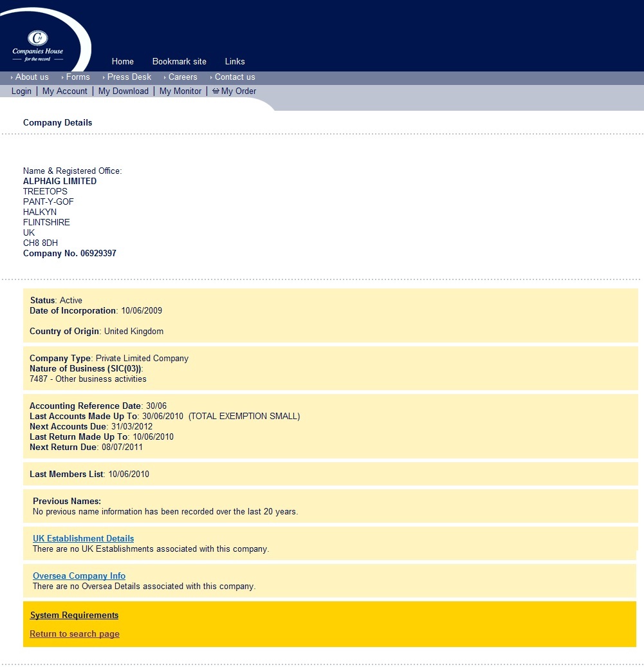Open Links in the top navigation
644x667 pixels.
pos(234,62)
